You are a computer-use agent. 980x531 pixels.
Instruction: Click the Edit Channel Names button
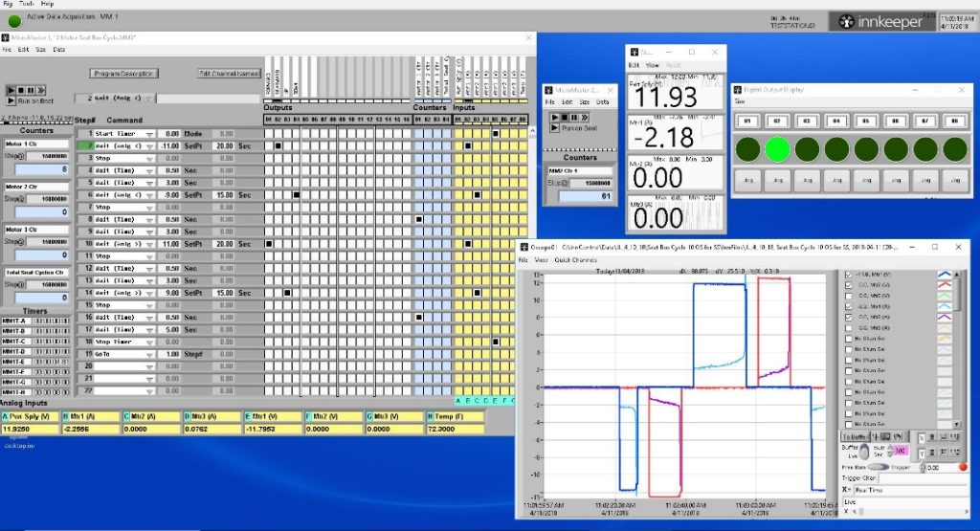click(x=228, y=73)
